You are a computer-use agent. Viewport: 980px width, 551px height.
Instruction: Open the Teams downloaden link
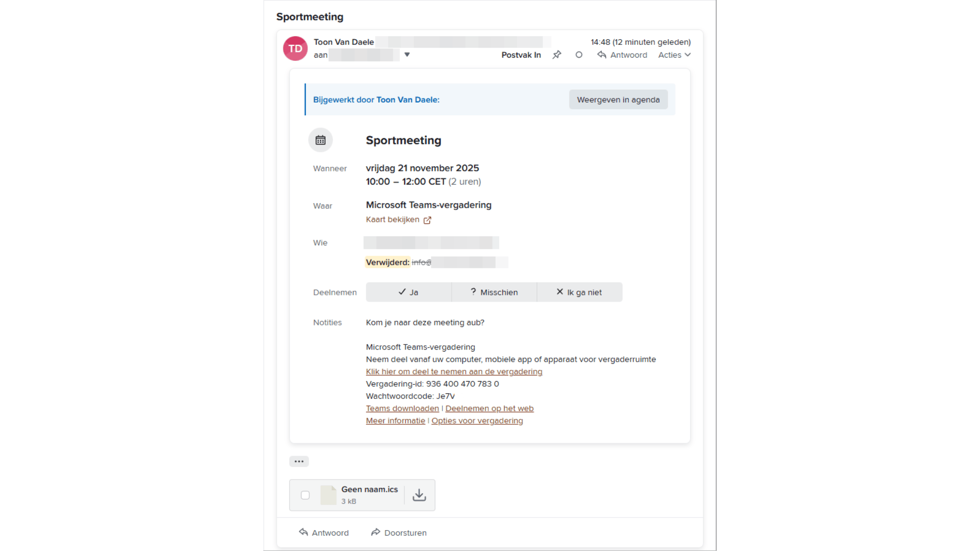point(402,408)
